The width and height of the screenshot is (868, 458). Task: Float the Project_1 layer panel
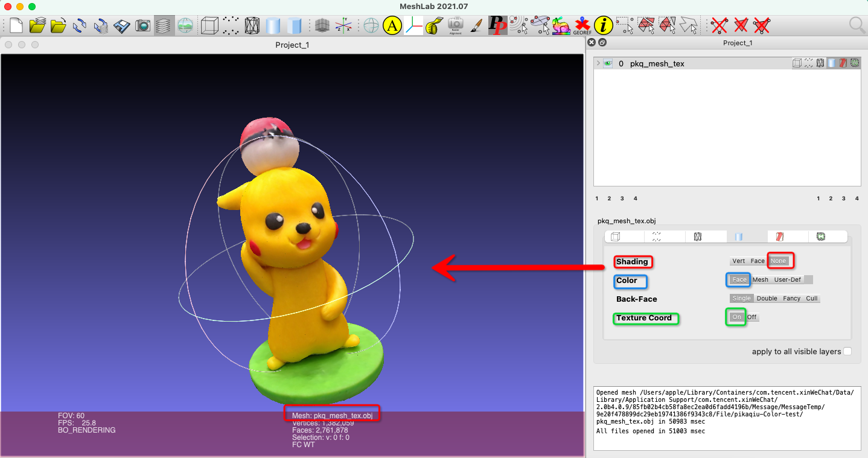[x=602, y=43]
